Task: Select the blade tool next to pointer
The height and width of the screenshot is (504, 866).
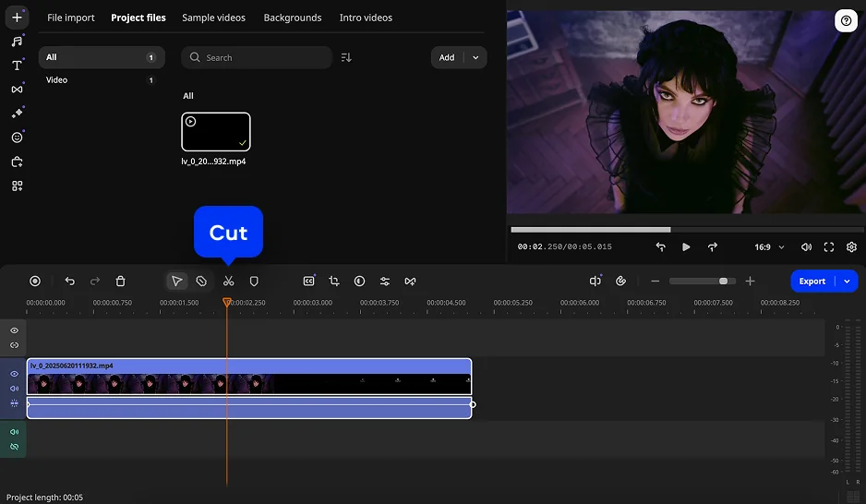Action: coord(201,281)
